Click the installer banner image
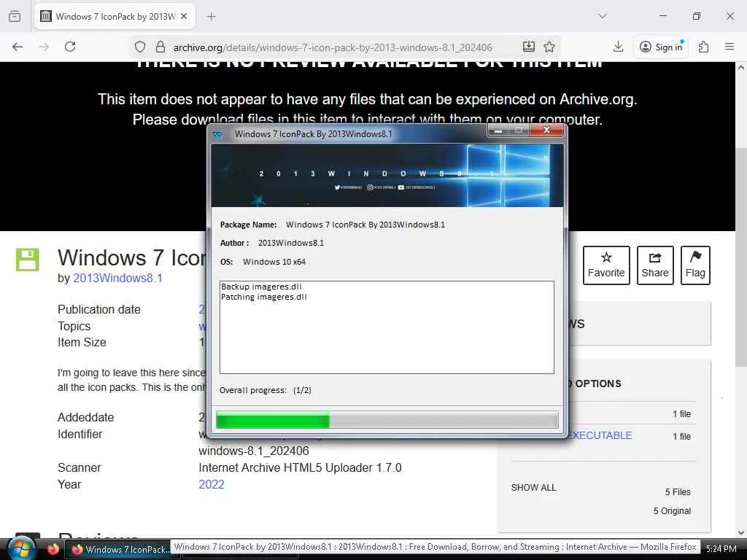747x560 pixels. tap(387, 176)
